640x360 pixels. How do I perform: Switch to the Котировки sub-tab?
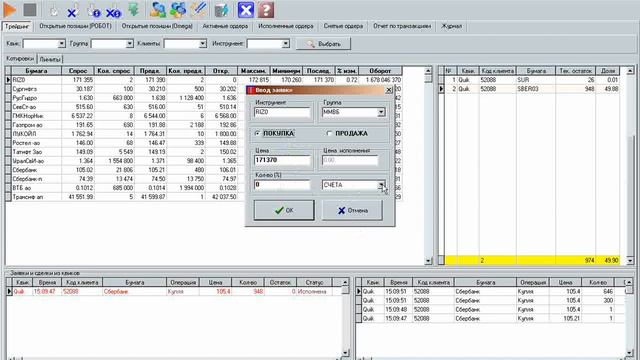click(20, 59)
